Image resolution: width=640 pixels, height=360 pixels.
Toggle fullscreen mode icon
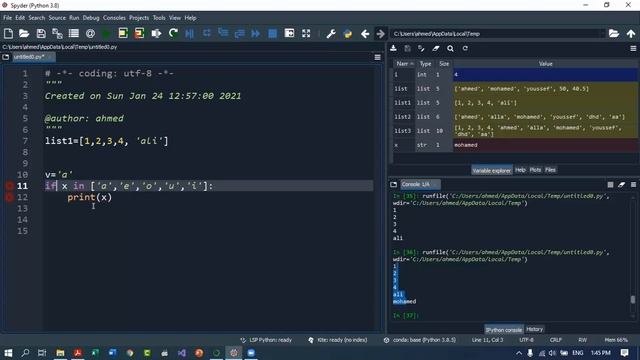306,33
